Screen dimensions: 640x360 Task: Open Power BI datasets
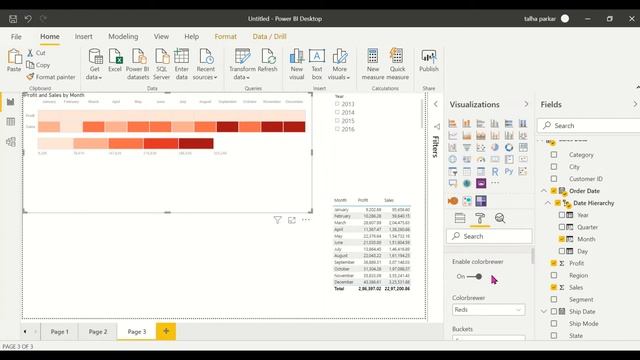[x=138, y=64]
